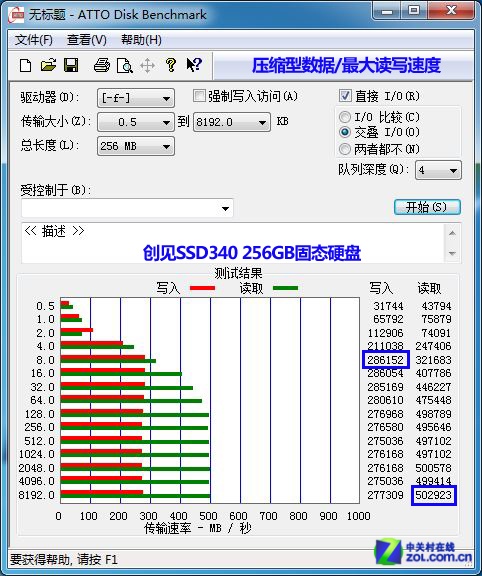Select the I/O 比较(C) radio button
Image resolution: width=482 pixels, height=576 pixels.
[x=345, y=117]
